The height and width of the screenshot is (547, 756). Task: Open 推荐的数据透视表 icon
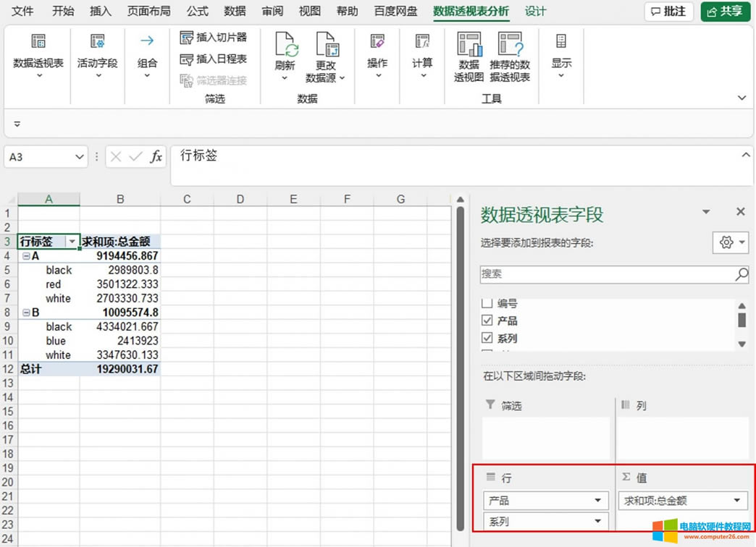(x=510, y=45)
